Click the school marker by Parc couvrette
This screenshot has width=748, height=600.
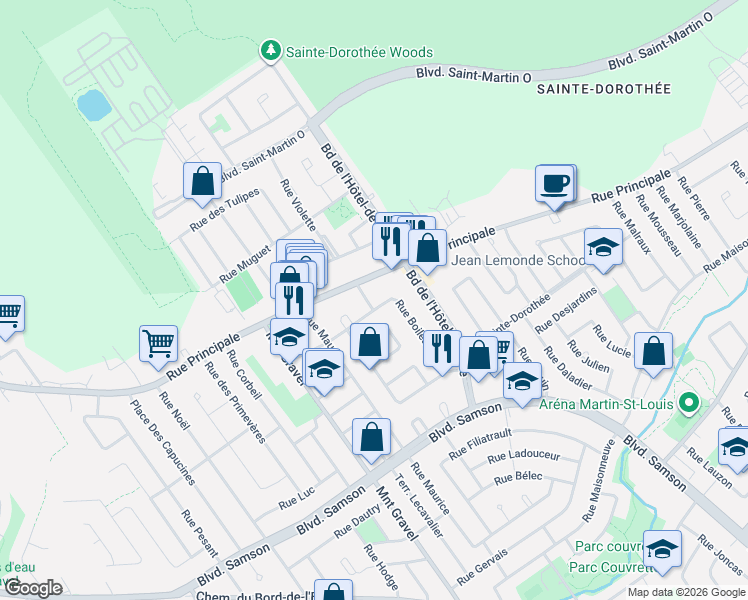point(662,549)
